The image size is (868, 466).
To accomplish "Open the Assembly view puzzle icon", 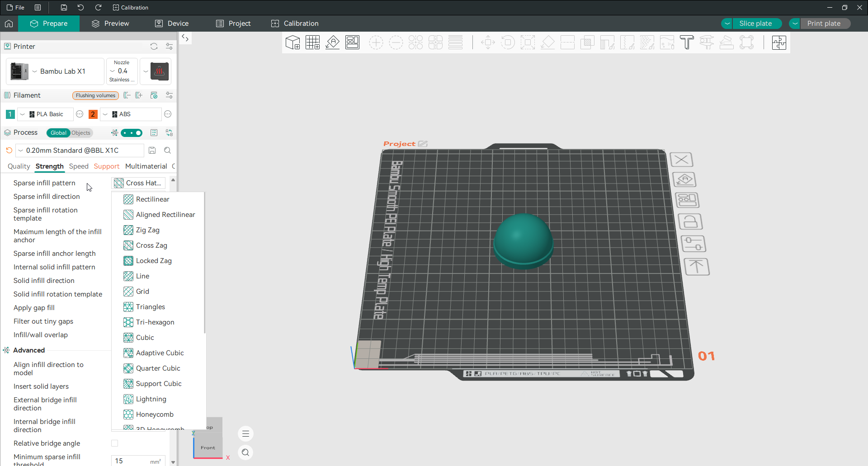I will click(x=779, y=42).
